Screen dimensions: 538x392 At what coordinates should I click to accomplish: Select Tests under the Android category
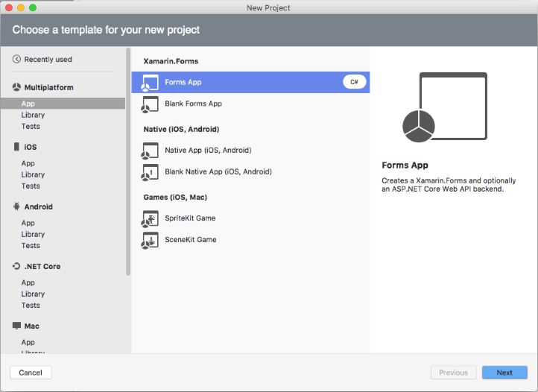31,245
